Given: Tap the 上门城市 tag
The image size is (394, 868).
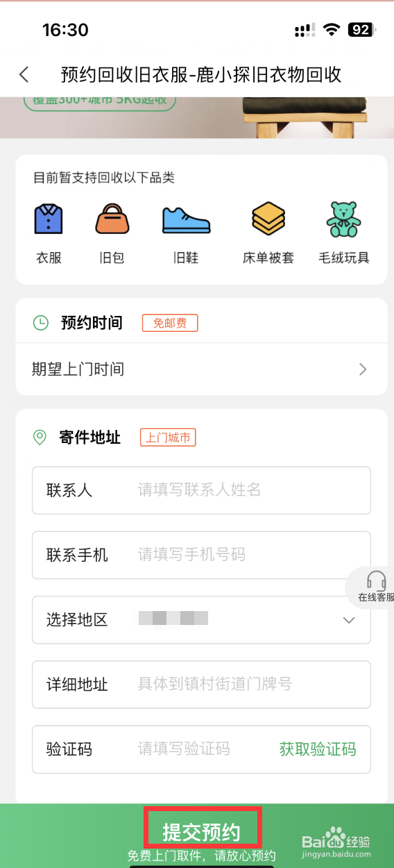Looking at the screenshot, I should click(168, 437).
